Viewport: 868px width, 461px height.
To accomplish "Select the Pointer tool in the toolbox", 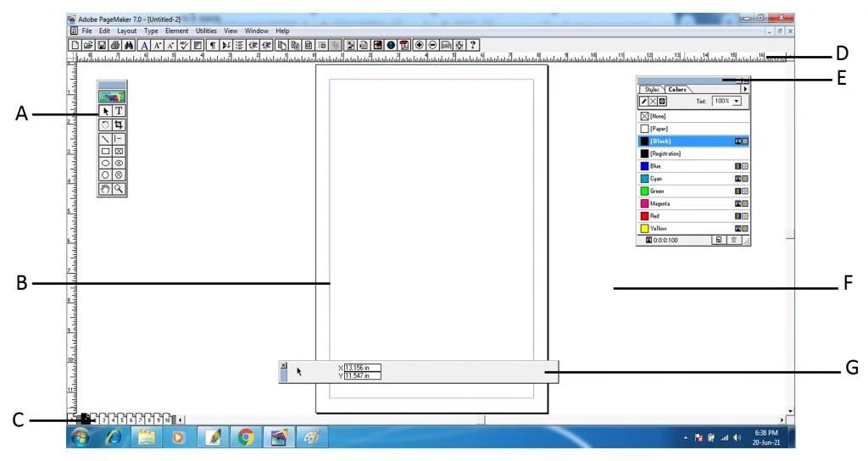I will click(105, 111).
